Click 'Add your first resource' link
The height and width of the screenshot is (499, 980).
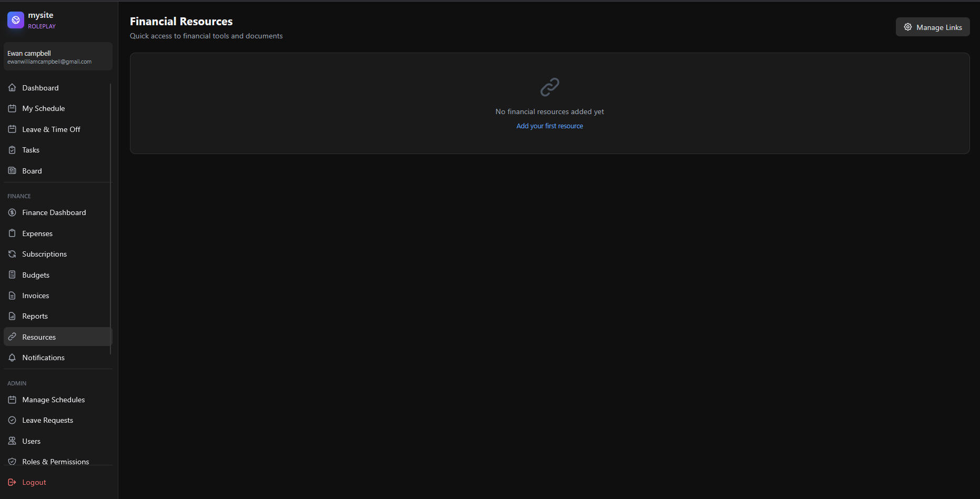pyautogui.click(x=550, y=126)
